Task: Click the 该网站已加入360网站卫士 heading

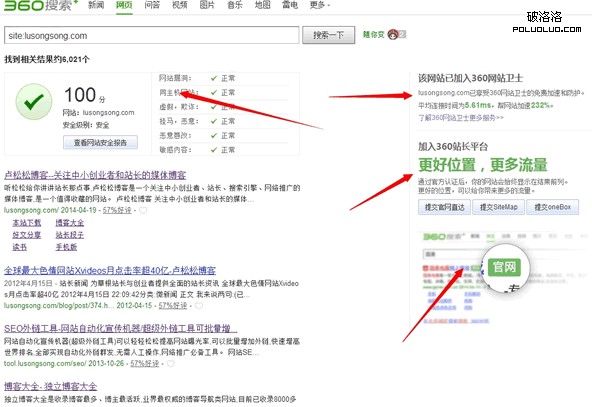Action: pos(470,78)
